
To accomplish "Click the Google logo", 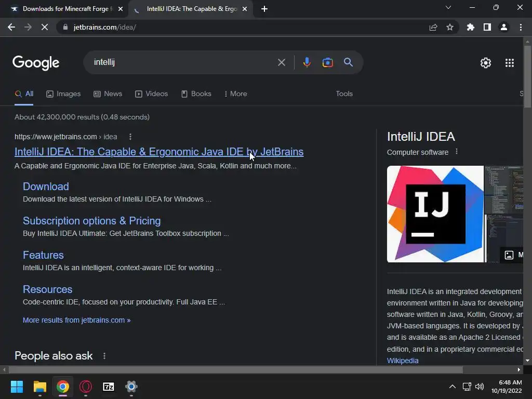I will [x=36, y=63].
